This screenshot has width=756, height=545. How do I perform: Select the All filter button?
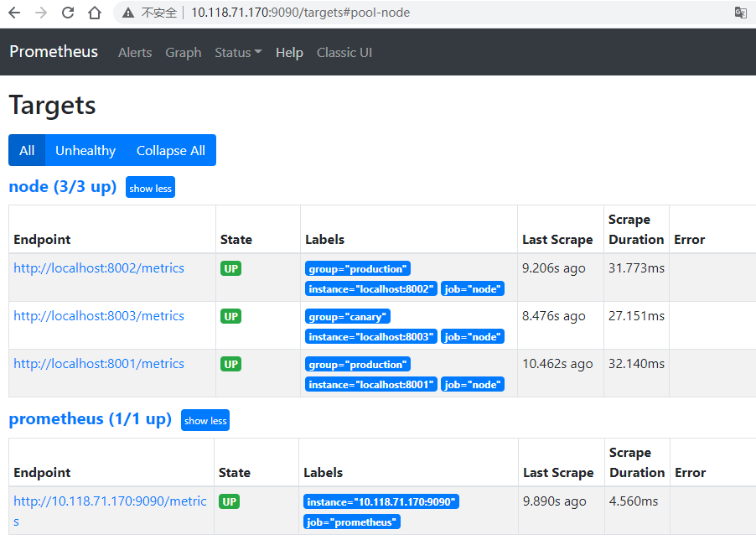[27, 150]
